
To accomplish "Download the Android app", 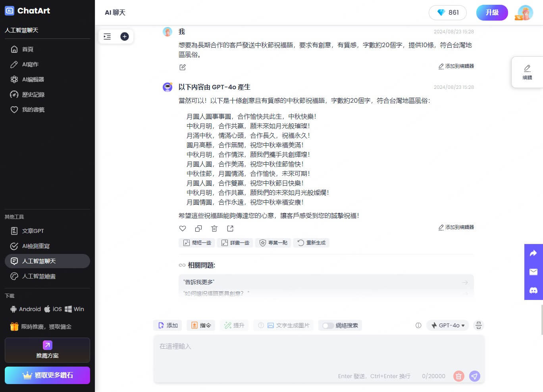I will tap(25, 309).
